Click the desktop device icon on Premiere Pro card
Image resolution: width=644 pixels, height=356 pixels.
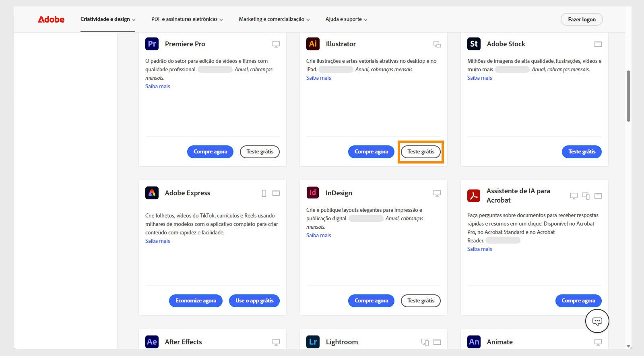[x=276, y=44]
